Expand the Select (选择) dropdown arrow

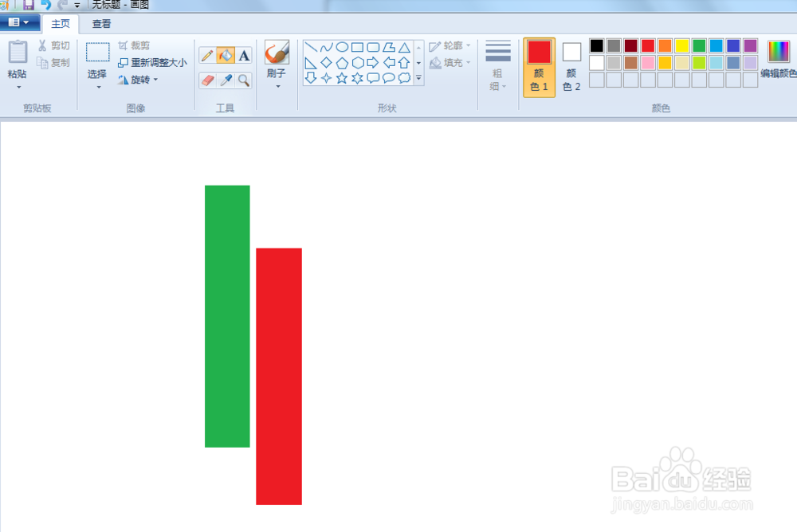pos(98,88)
